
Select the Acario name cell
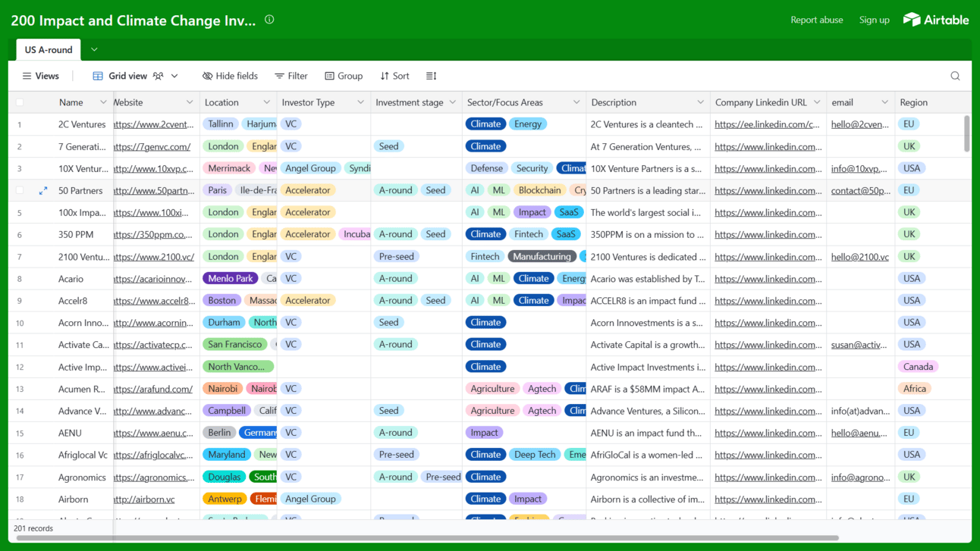(71, 279)
